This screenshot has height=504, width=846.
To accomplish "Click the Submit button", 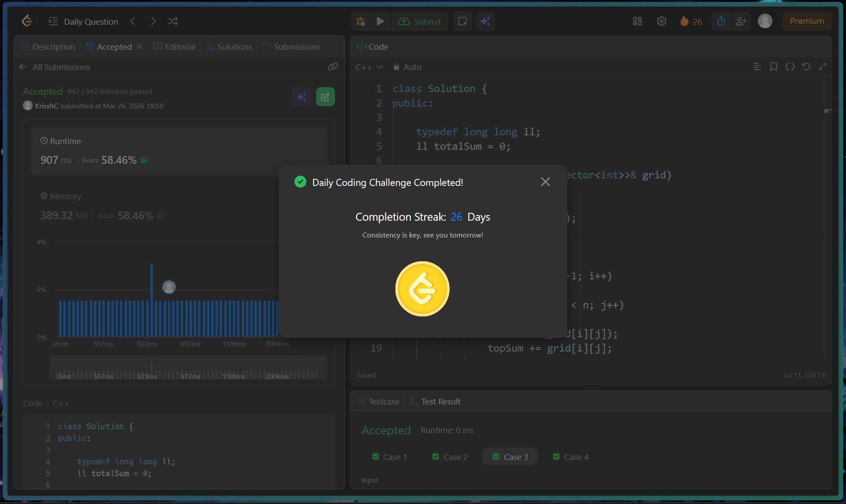I will tap(420, 22).
